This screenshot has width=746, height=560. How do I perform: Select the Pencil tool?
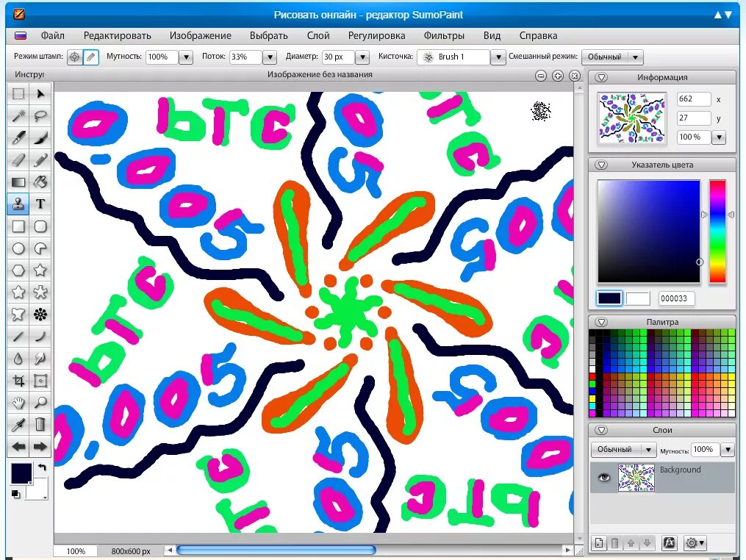click(40, 160)
